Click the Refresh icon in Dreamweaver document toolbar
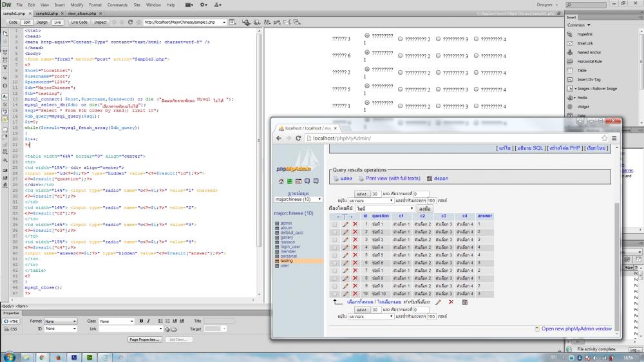The height and width of the screenshot is (362, 644). tap(130, 22)
